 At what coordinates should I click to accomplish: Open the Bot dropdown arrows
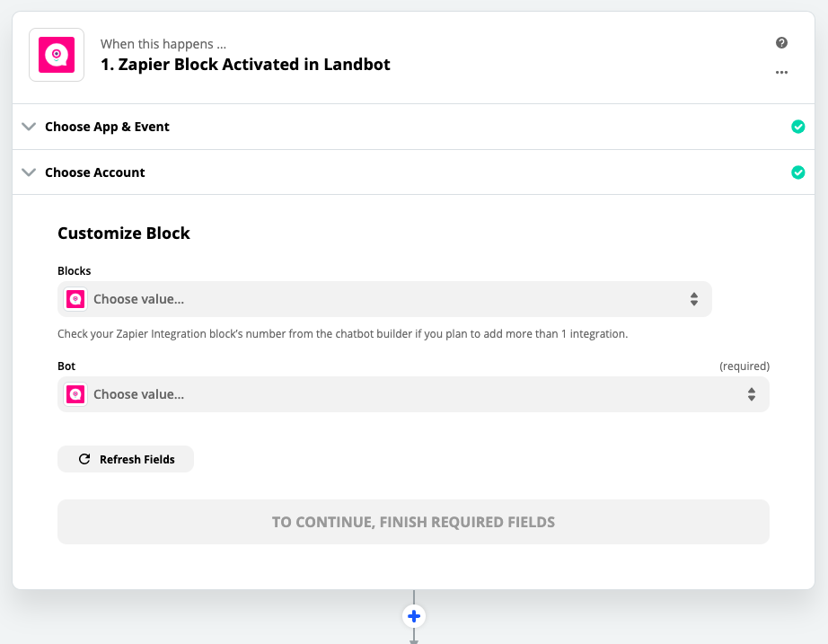(752, 394)
